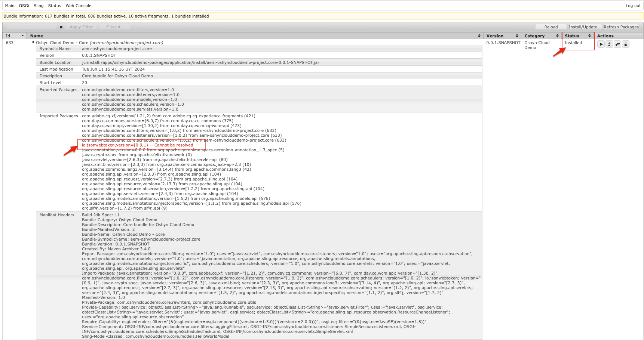
Task: Click the Log out link
Action: point(633,6)
